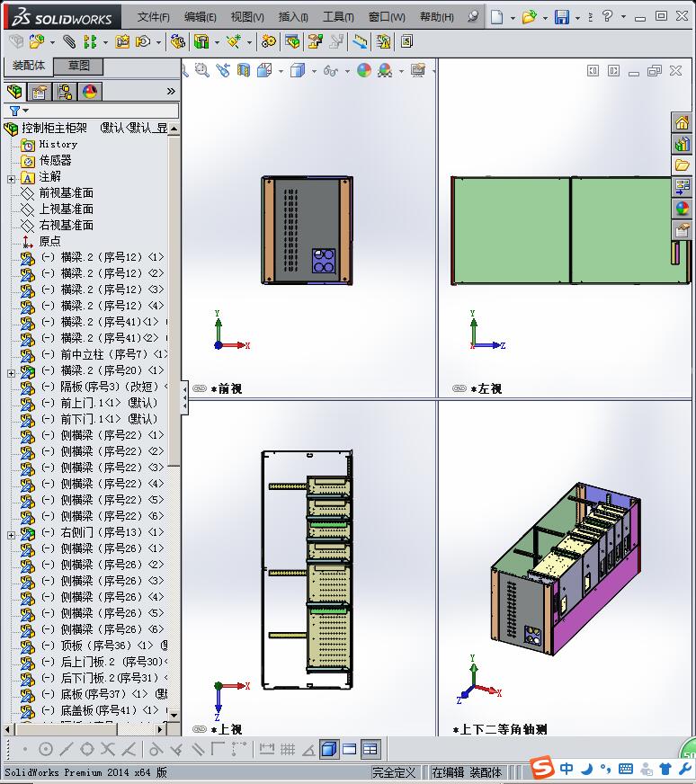Screen dimensions: 696x784
Task: Click the Edit Appearance color ball icon
Action: (x=364, y=70)
